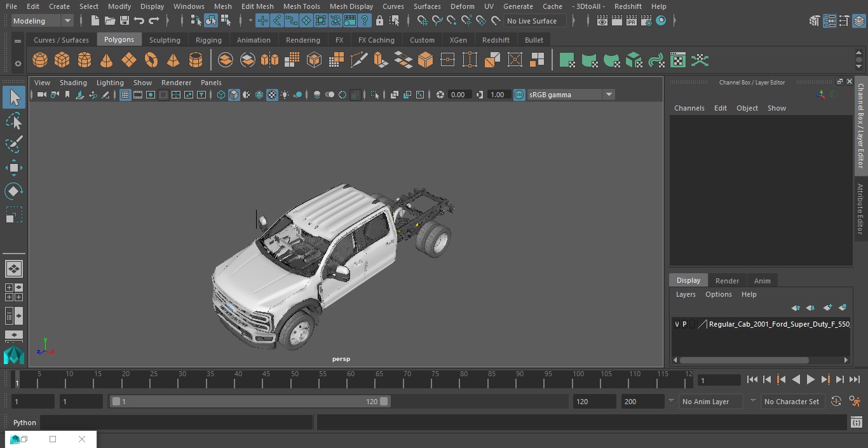
Task: Create a polygon cube from the shelf
Action: tap(62, 60)
